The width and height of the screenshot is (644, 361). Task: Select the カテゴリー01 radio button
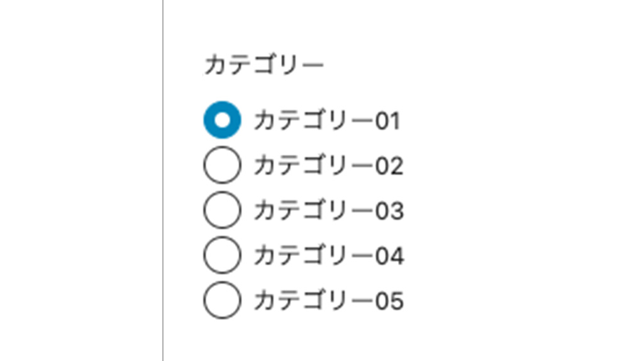pos(222,120)
